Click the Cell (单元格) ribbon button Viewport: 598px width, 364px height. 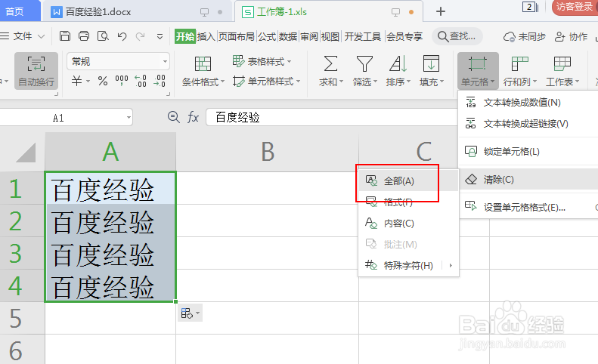pos(478,71)
